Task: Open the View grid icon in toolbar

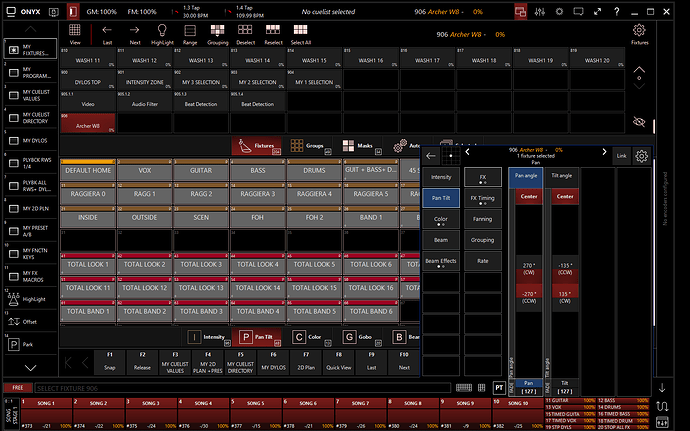Action: click(75, 34)
